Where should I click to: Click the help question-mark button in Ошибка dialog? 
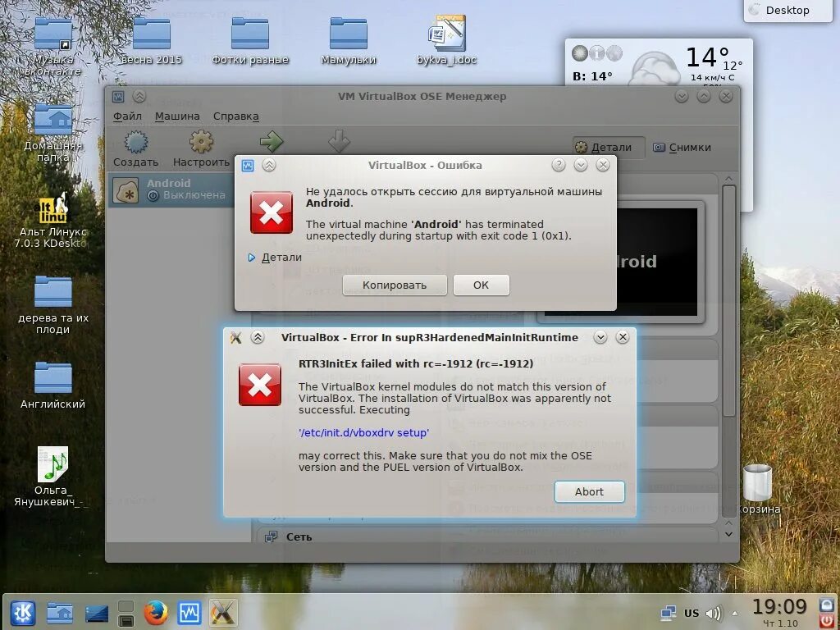(558, 165)
